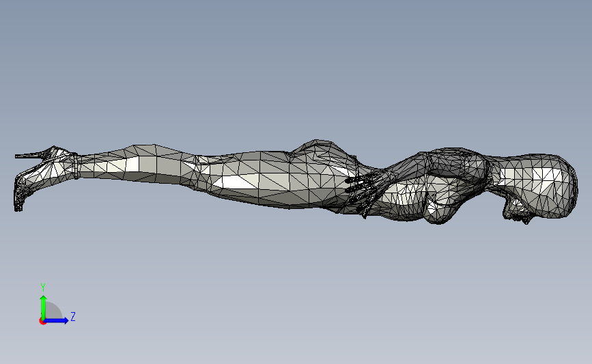Select the wireframe mesh body model in viewport

click(296, 182)
